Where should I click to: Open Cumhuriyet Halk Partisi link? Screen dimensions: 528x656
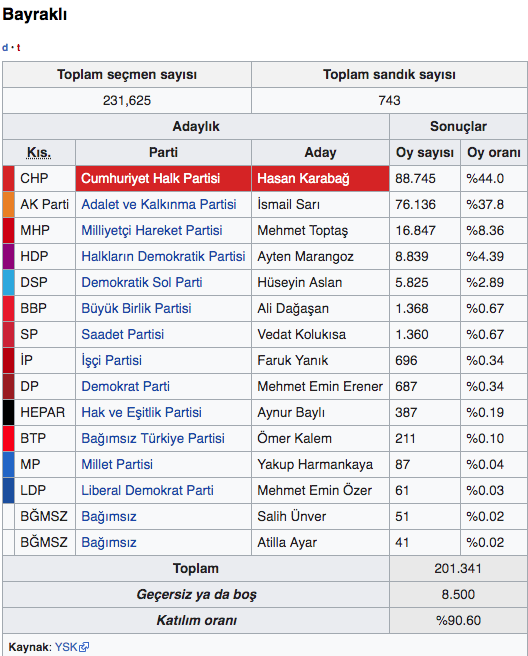click(151, 179)
